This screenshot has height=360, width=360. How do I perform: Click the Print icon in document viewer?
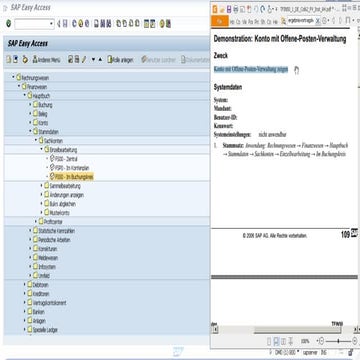click(236, 9)
